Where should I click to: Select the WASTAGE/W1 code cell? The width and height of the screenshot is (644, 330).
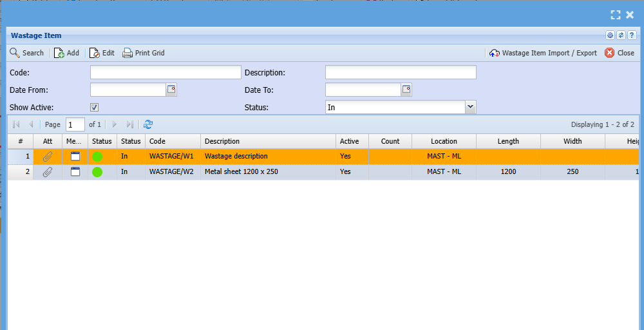pyautogui.click(x=171, y=156)
